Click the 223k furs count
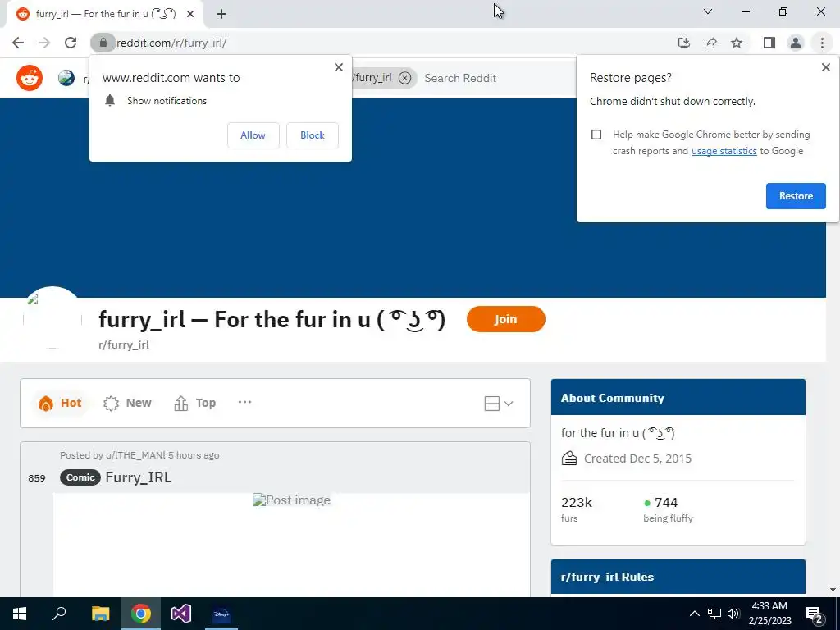The width and height of the screenshot is (840, 630). (x=577, y=503)
